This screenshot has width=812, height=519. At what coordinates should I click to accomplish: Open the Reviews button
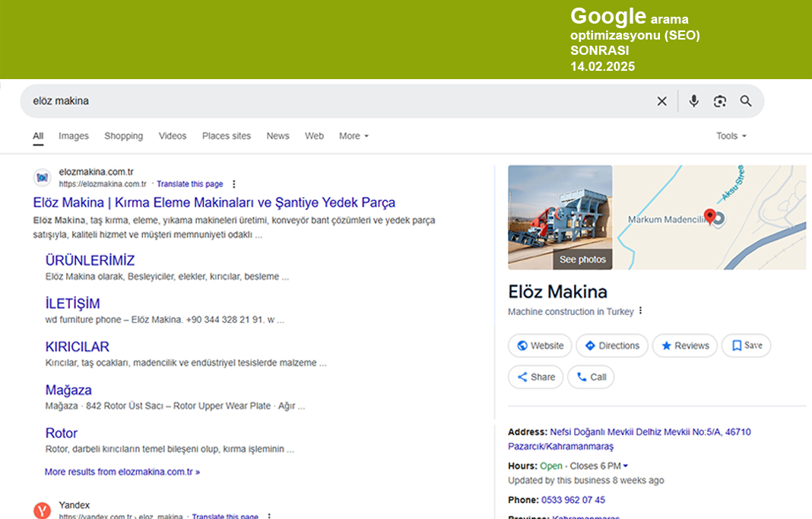684,345
